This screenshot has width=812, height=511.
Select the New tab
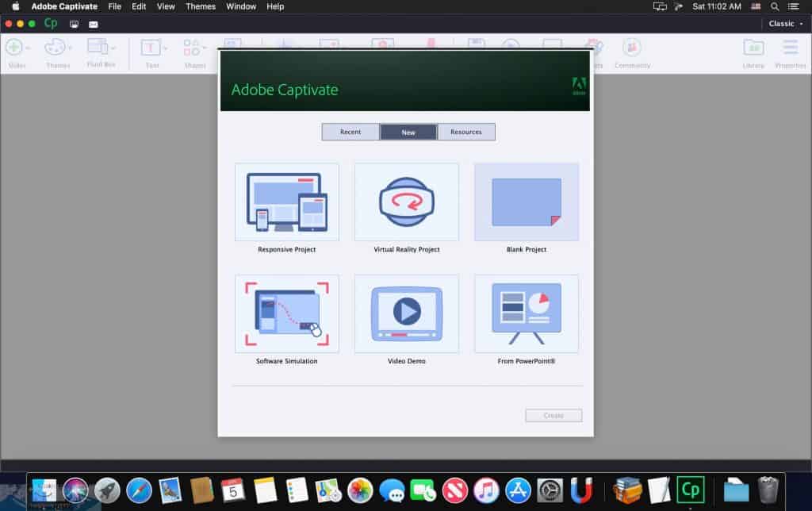408,133
